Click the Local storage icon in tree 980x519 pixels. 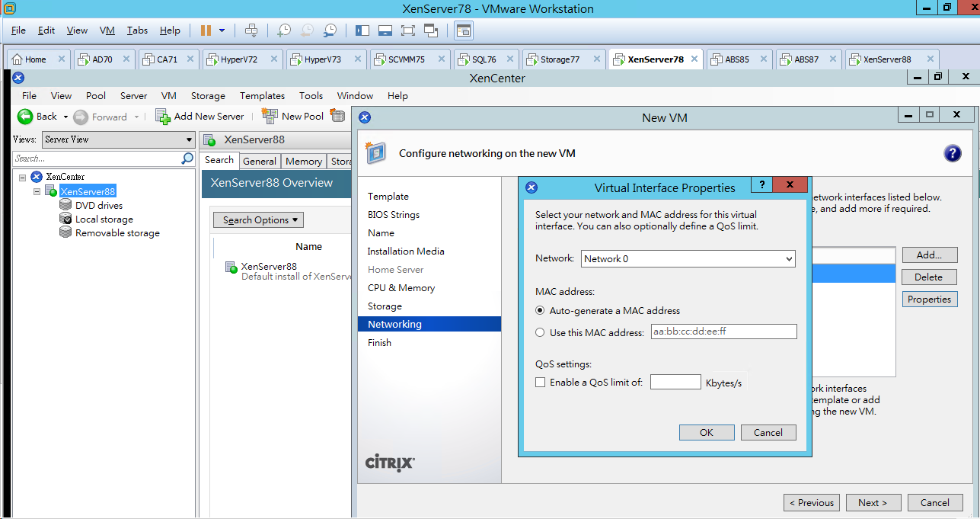[x=65, y=219]
